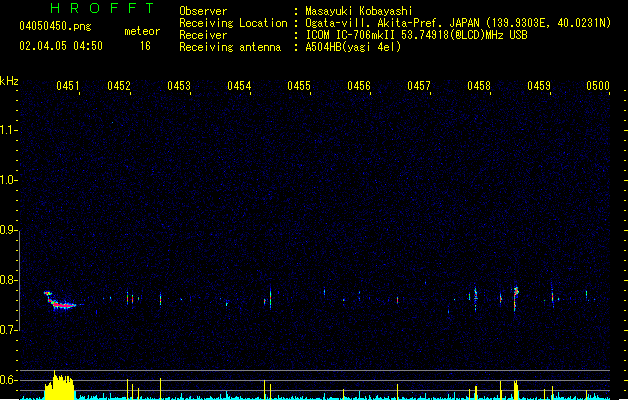The width and height of the screenshot is (629, 400).
Task: Click the 0457 time marker
Action: click(x=419, y=86)
